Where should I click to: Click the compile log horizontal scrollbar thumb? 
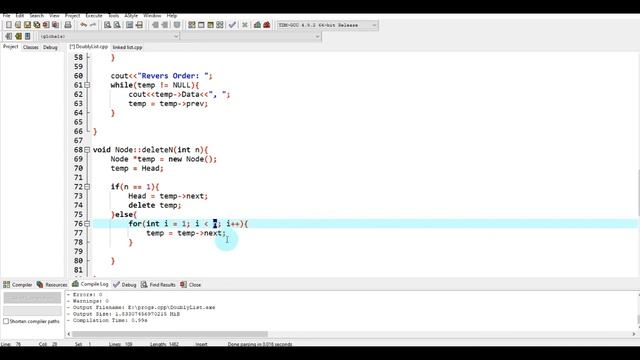coord(170,334)
